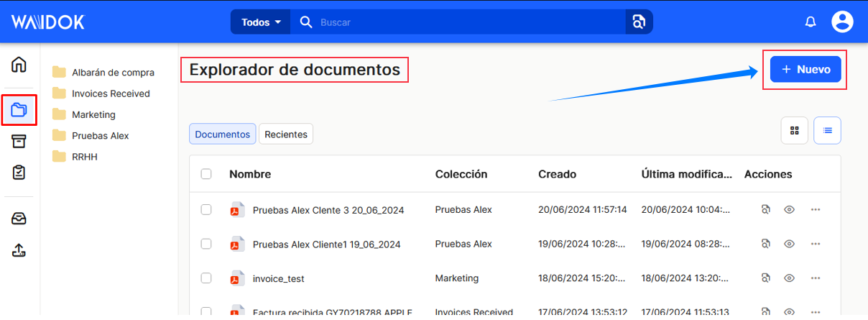Switch to the Documentos tab
The image size is (868, 320).
[223, 134]
